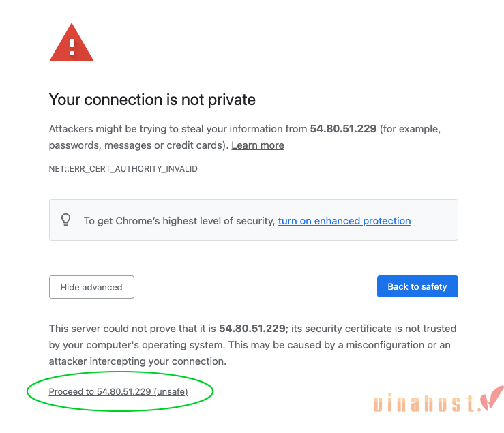This screenshot has width=504, height=433.
Task: Click the white exclamation mark inside the triangle
Action: (72, 47)
